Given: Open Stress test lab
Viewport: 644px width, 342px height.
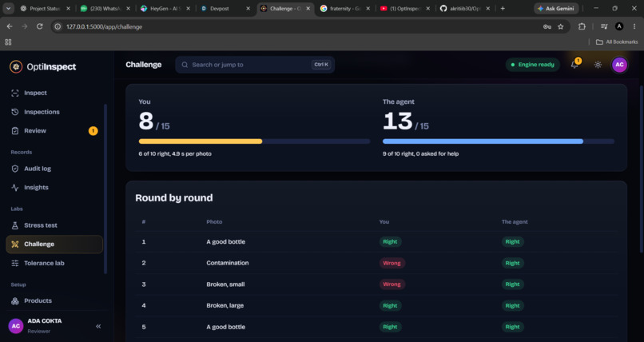Looking at the screenshot, I should pos(54,225).
